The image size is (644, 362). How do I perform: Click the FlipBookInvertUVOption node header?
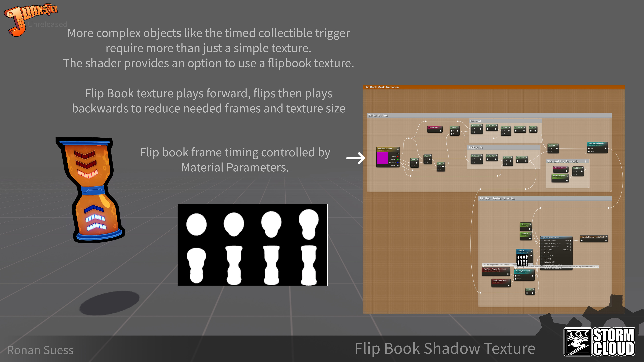(x=550, y=238)
